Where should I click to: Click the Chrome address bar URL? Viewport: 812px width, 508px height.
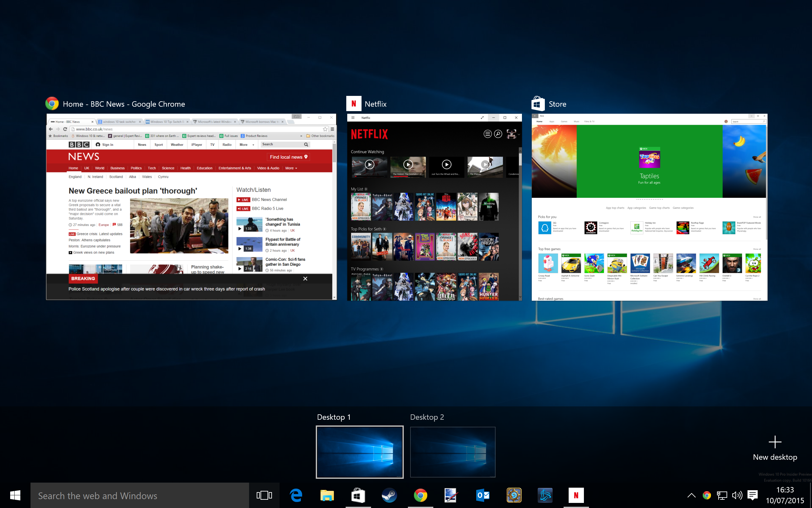coord(94,129)
